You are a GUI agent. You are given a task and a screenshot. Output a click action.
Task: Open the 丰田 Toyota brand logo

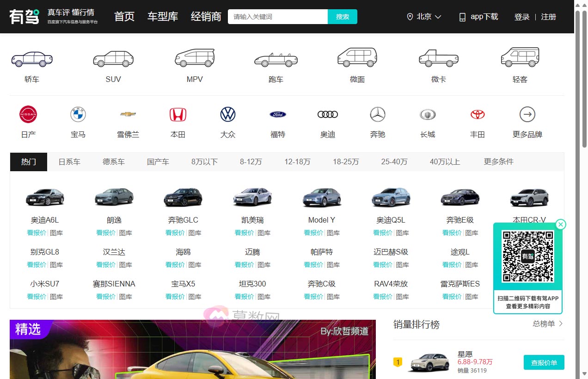click(x=478, y=114)
